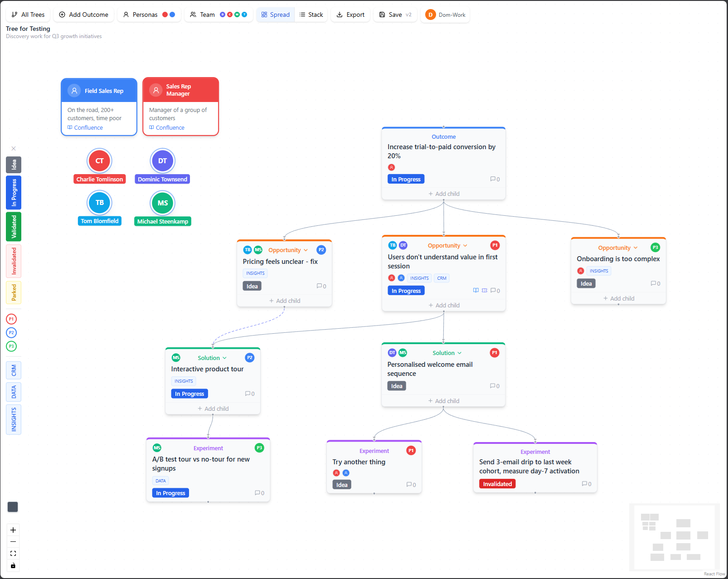Viewport: 728px width, 579px height.
Task: Click MS avatar for Michael Steenkamp
Action: (x=163, y=203)
